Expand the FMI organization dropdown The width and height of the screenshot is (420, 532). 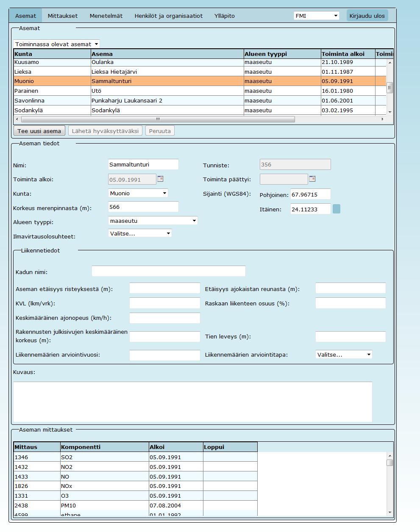pyautogui.click(x=317, y=16)
